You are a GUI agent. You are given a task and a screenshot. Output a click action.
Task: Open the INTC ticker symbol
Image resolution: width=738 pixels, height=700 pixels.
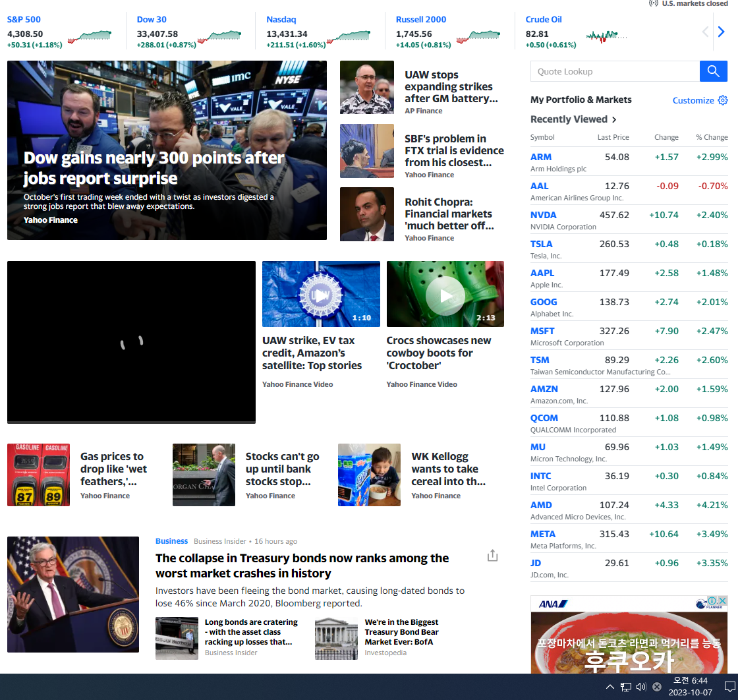click(541, 476)
